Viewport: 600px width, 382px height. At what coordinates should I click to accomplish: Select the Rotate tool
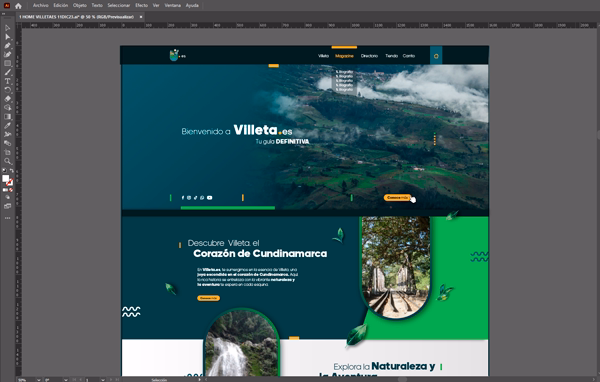(7, 90)
